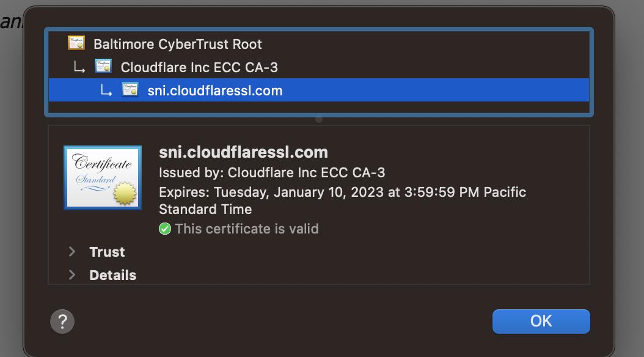The height and width of the screenshot is (357, 644).
Task: Expand the Details section chevron
Action: click(x=72, y=275)
